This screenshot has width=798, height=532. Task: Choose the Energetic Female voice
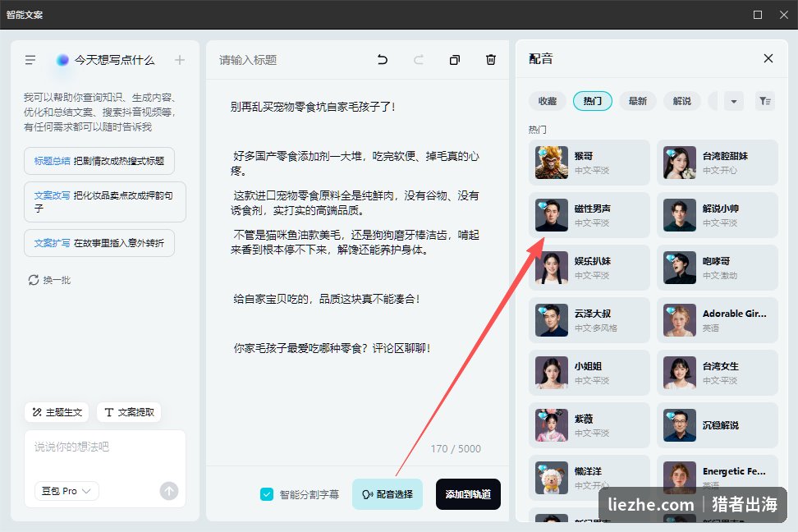click(x=718, y=477)
